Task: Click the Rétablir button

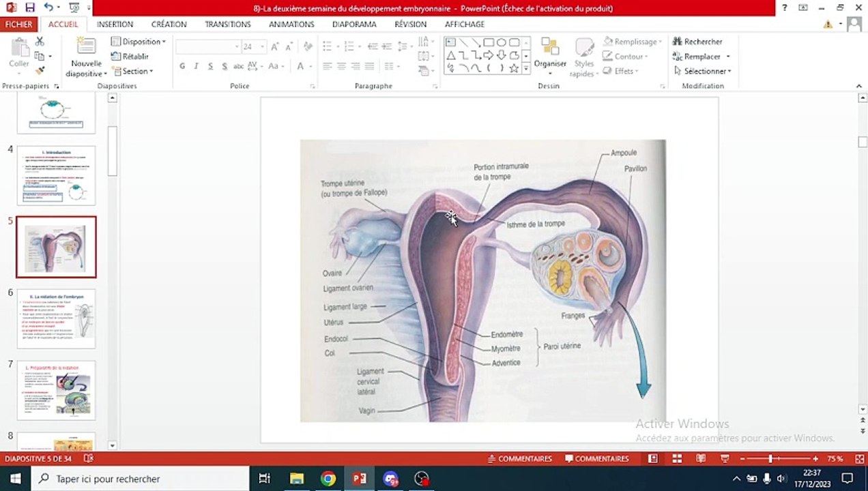Action: [130, 57]
